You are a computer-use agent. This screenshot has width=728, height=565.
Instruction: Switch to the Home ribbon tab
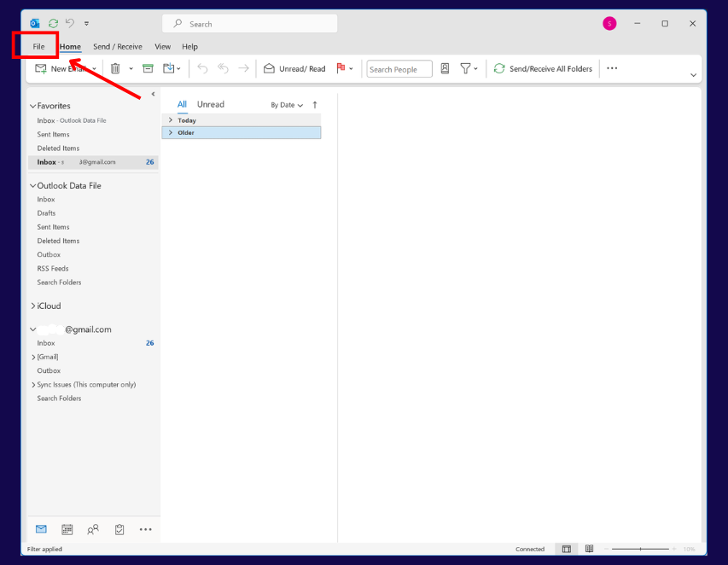coord(70,46)
